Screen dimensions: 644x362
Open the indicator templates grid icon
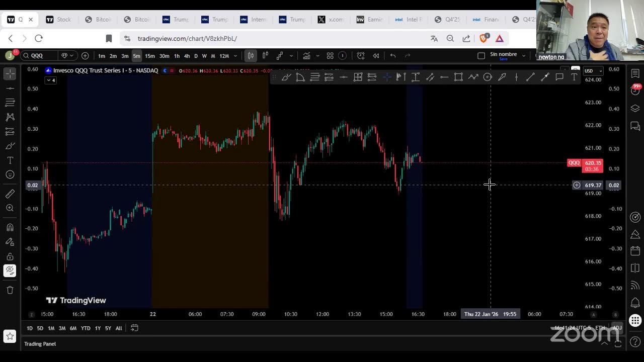point(330,56)
